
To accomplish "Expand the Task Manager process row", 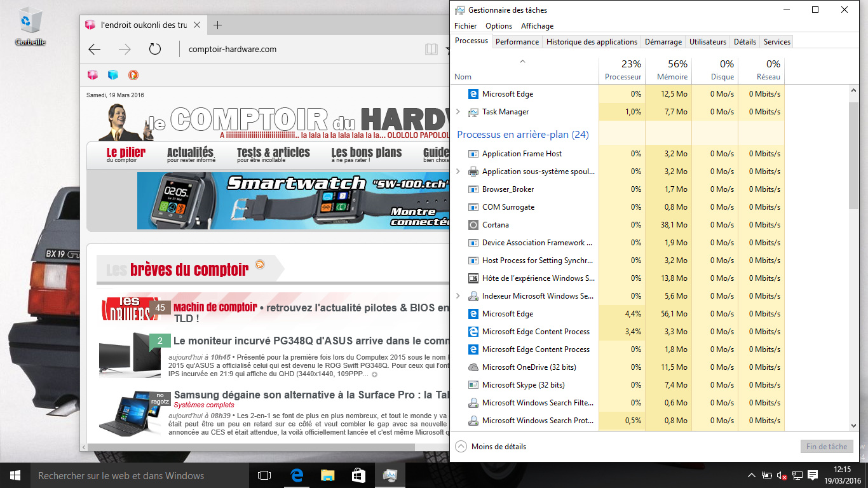I will 458,112.
